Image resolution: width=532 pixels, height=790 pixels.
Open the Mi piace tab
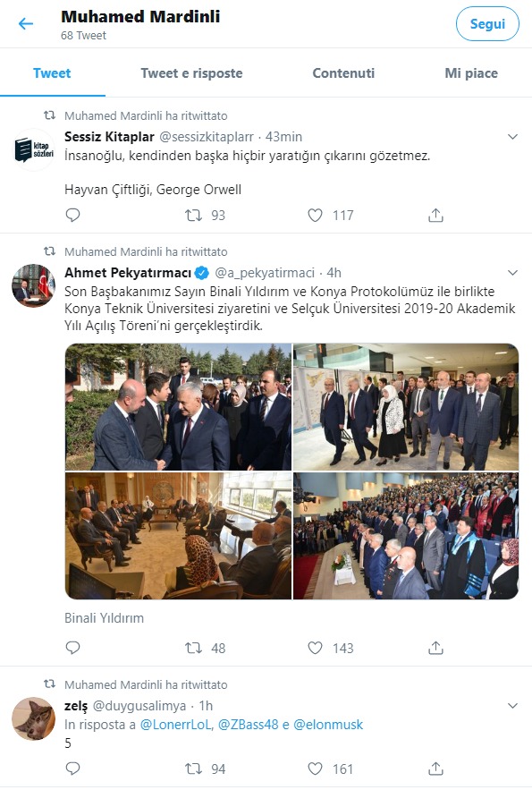tap(471, 73)
